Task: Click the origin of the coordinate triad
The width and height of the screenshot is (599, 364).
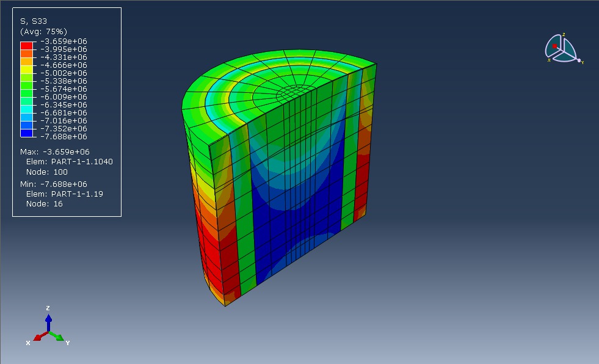Action: click(49, 331)
